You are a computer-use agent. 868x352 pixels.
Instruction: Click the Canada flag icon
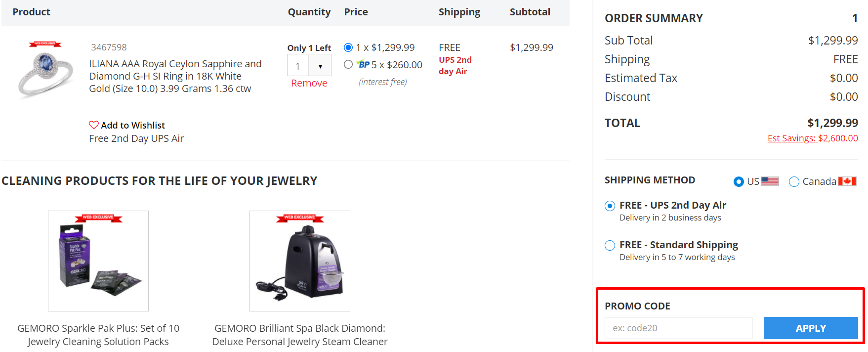847,181
